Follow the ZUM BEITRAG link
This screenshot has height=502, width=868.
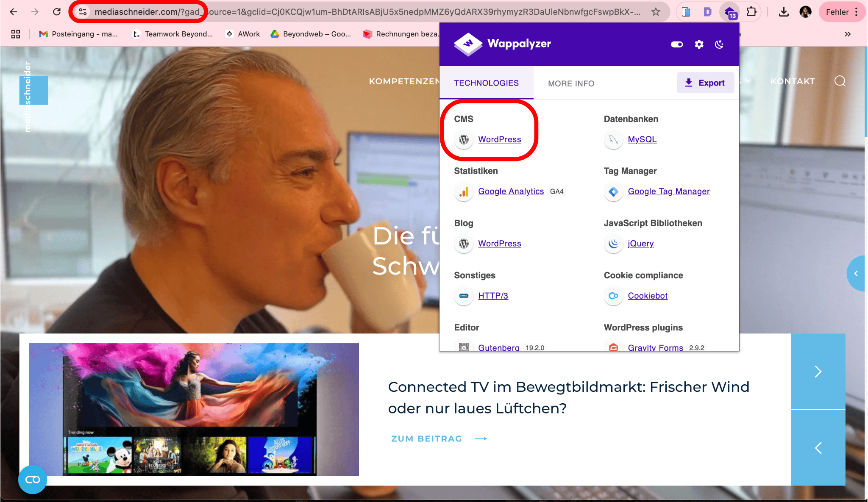439,439
